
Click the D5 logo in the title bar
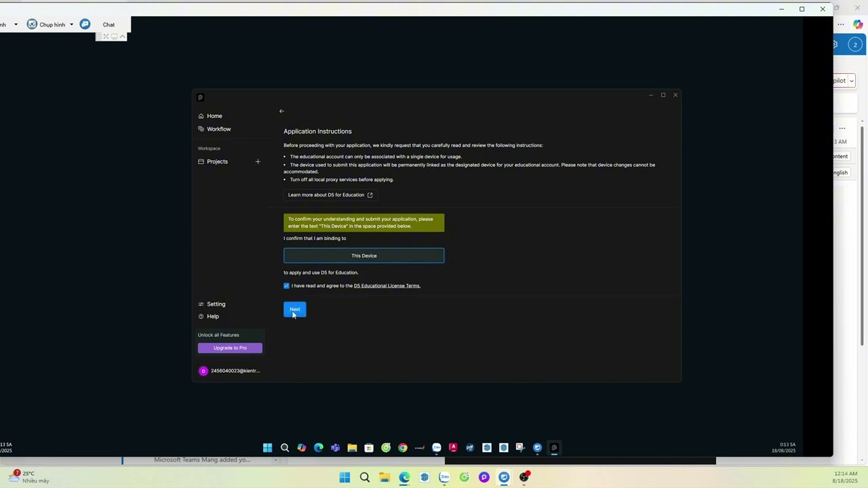tap(201, 98)
